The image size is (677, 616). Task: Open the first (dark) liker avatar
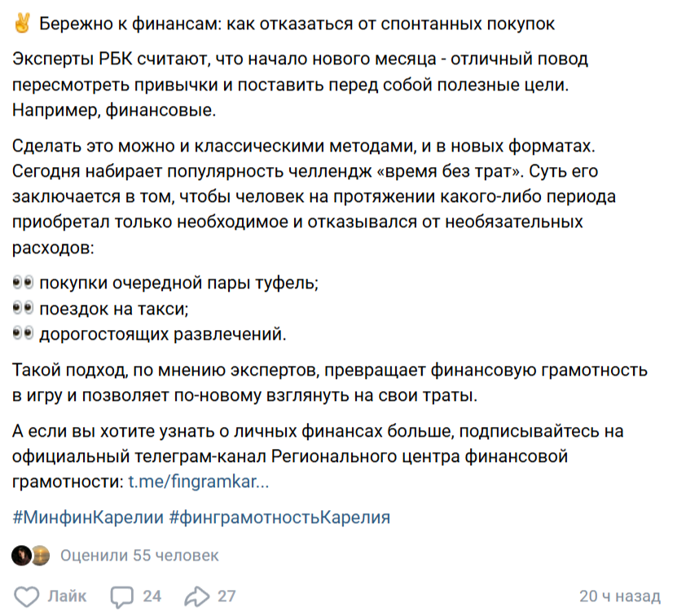tap(22, 556)
